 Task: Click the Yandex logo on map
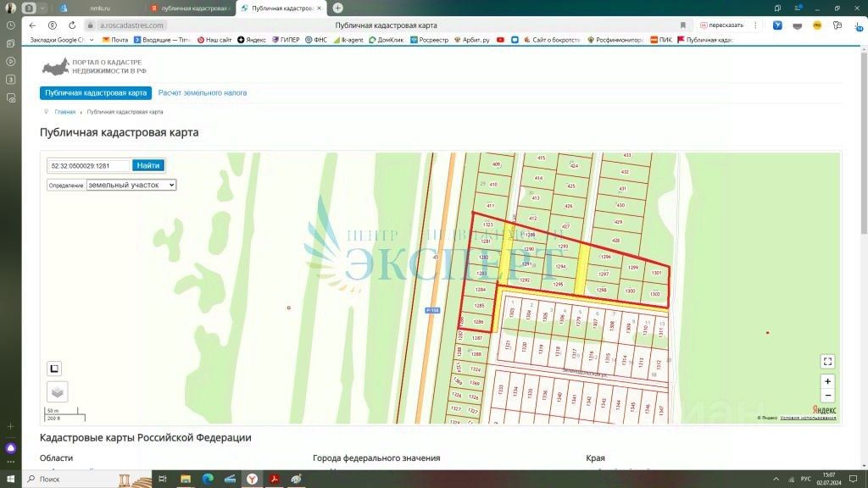click(x=824, y=409)
